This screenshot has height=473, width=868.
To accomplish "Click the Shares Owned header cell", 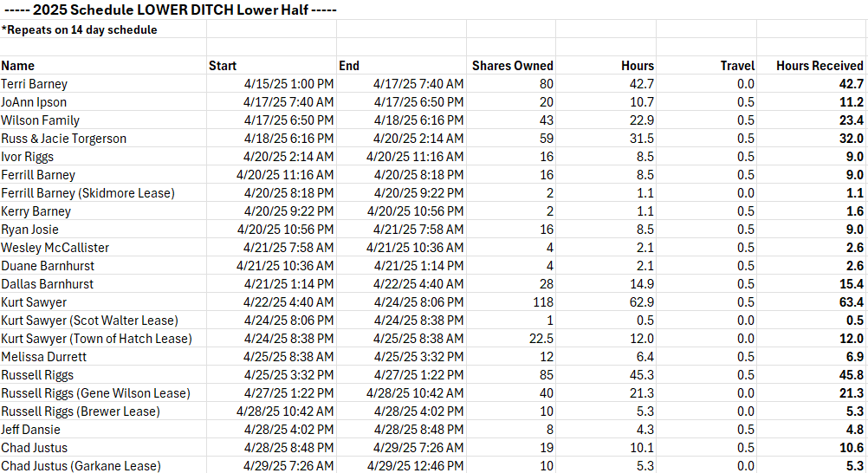I will click(x=511, y=65).
